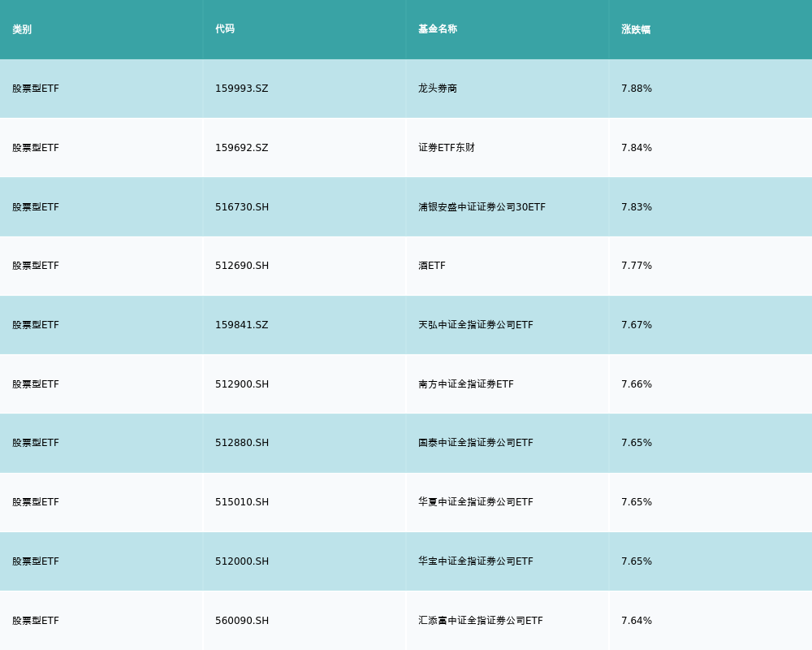The height and width of the screenshot is (650, 812).
Task: Select fund code 512880.SH
Action: click(x=242, y=443)
